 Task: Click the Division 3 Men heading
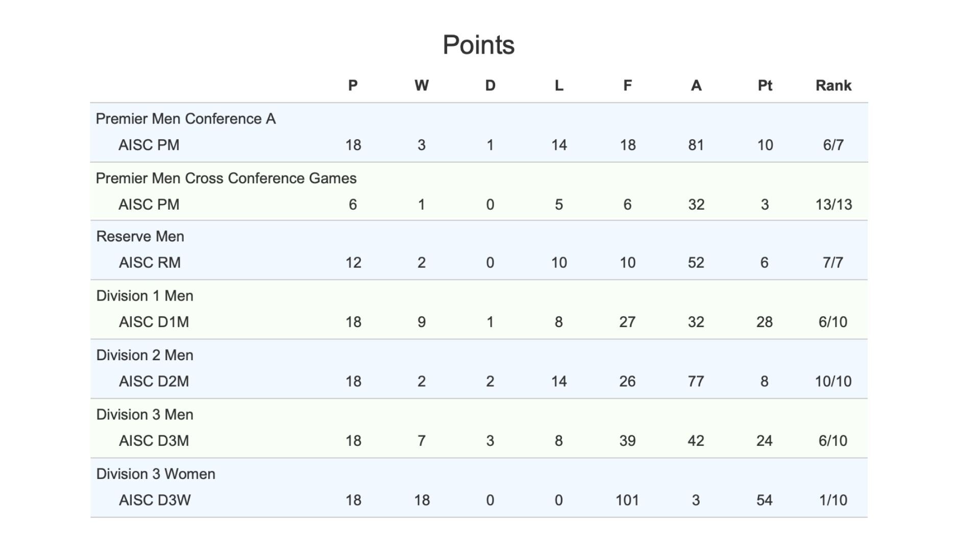coord(145,415)
